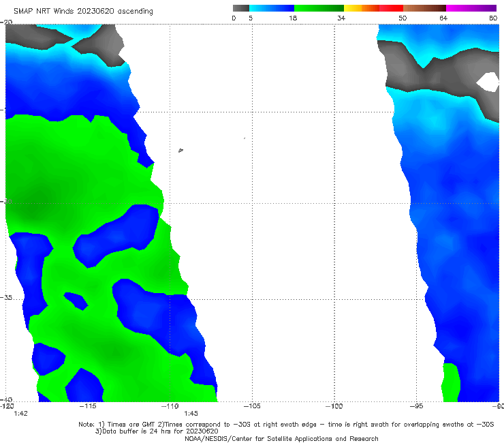The width and height of the screenshot is (504, 443).
Task: Click the note 'Data buffer is 24 hrs for 20230620'
Action: pyautogui.click(x=160, y=431)
